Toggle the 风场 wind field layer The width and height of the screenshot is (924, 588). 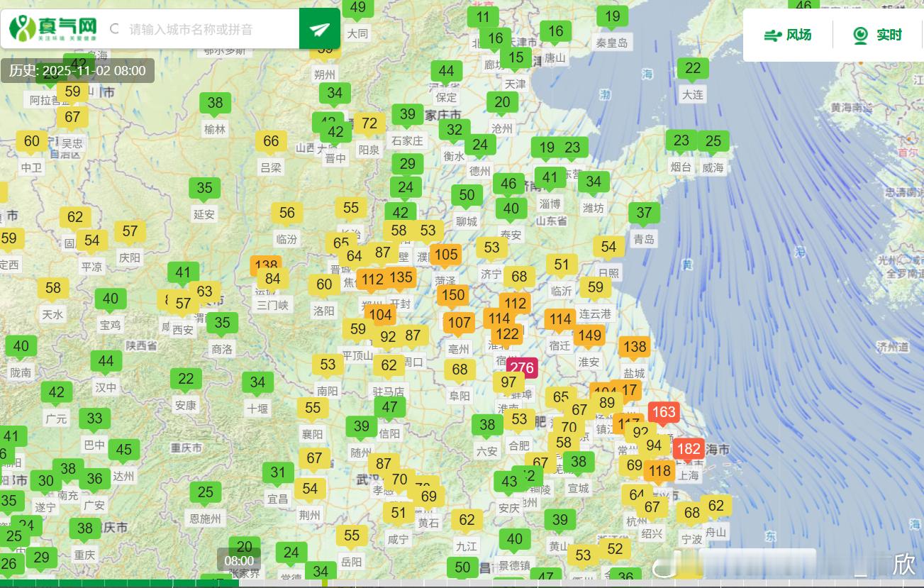click(x=788, y=35)
